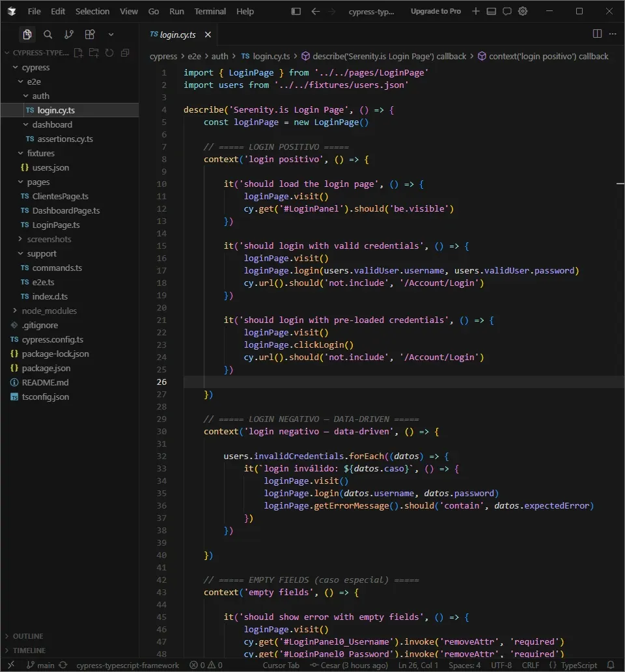
Task: Open the Explorer view icon
Action: 27,35
